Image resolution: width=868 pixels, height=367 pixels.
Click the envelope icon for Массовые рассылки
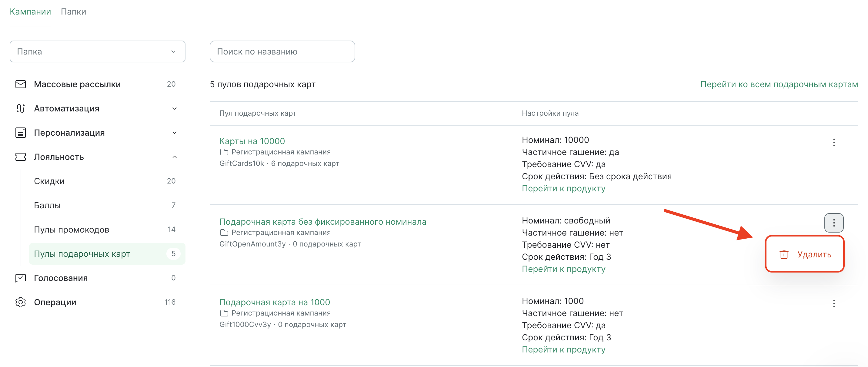(21, 84)
